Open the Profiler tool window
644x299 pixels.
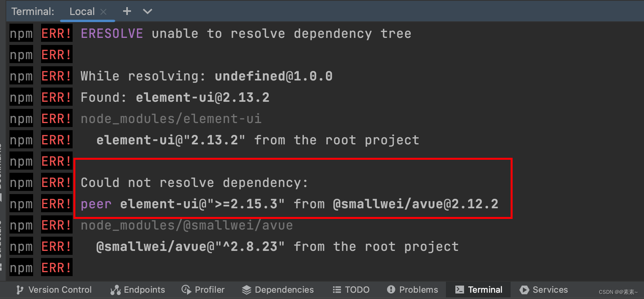pos(203,290)
